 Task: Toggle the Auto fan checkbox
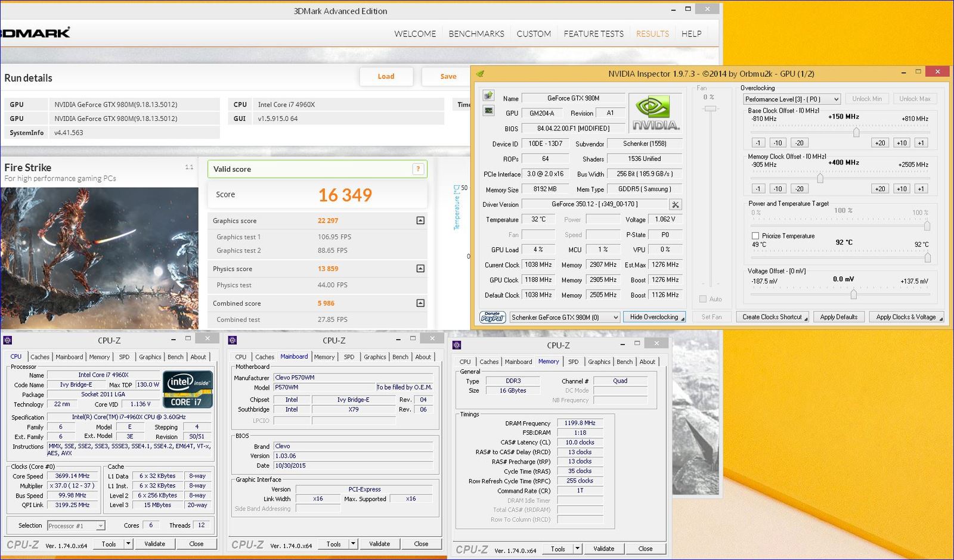click(x=703, y=299)
